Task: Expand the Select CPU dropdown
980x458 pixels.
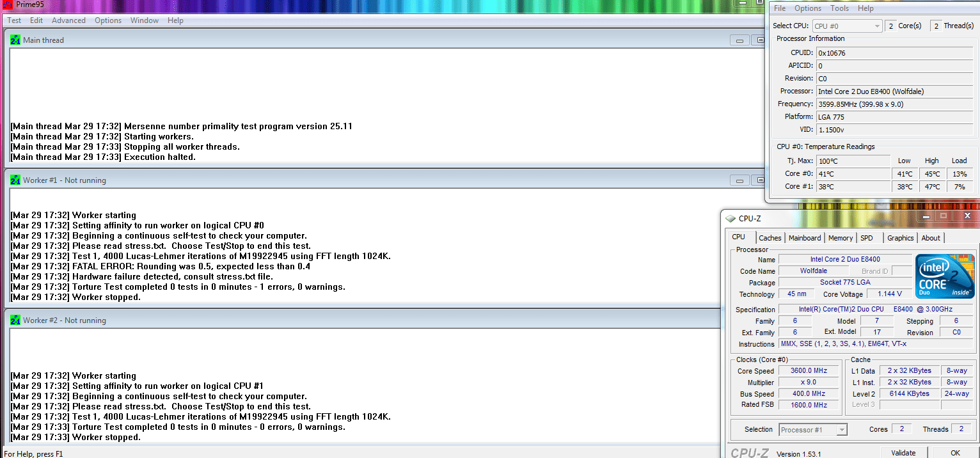Action: [847, 26]
